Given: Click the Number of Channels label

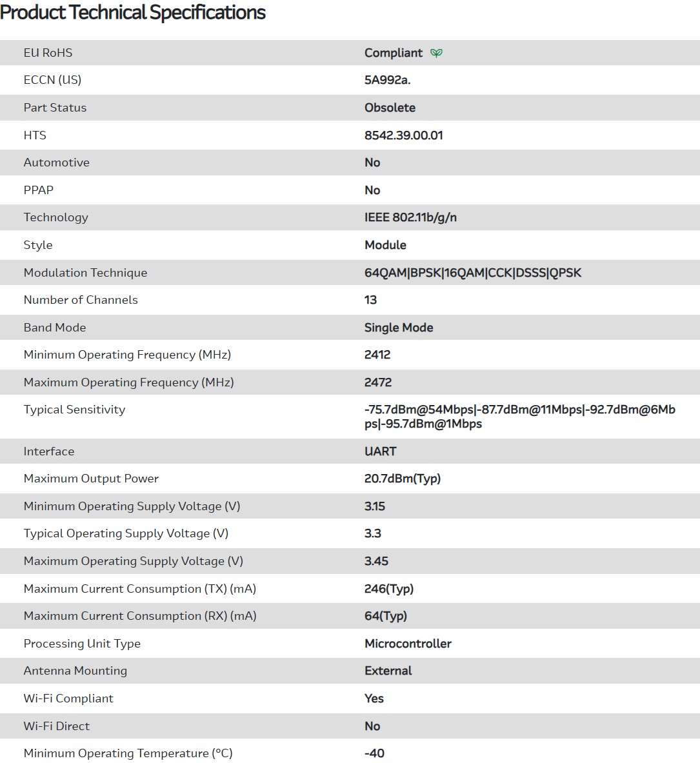Looking at the screenshot, I should coord(81,300).
